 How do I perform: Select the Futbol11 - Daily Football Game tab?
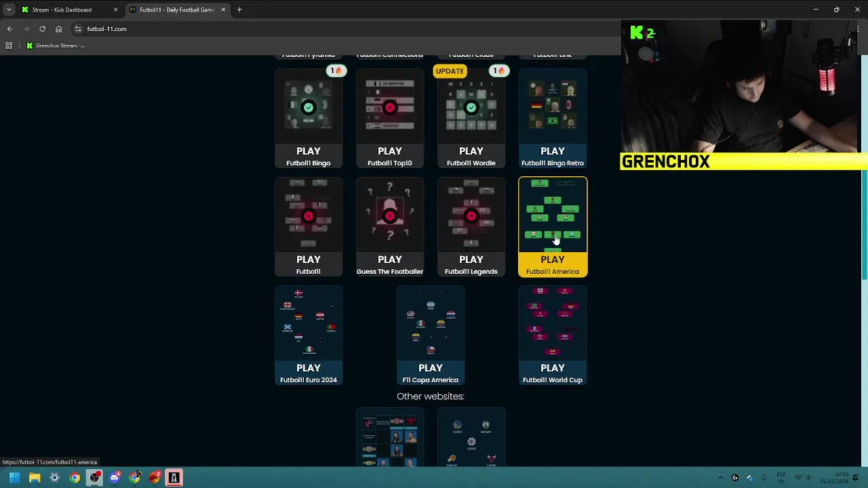click(176, 9)
